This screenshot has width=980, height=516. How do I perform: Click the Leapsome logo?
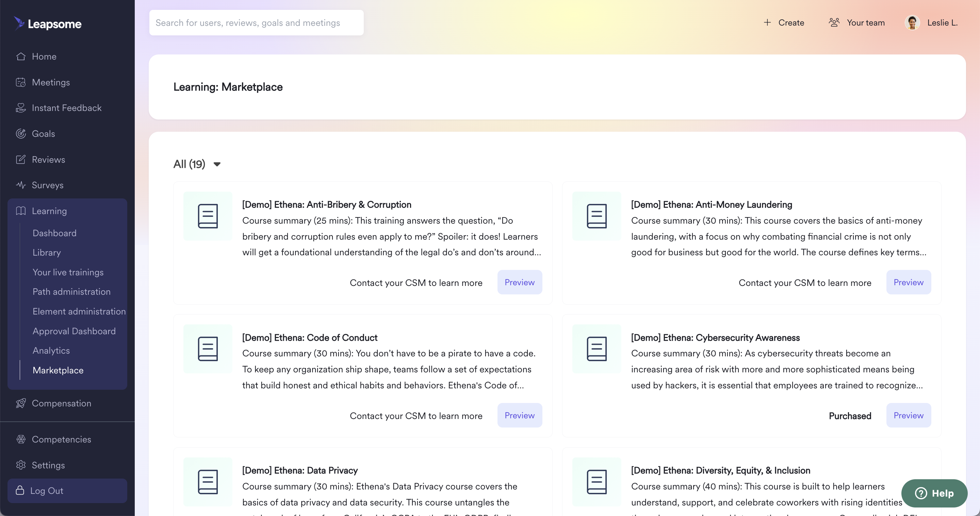(x=48, y=23)
